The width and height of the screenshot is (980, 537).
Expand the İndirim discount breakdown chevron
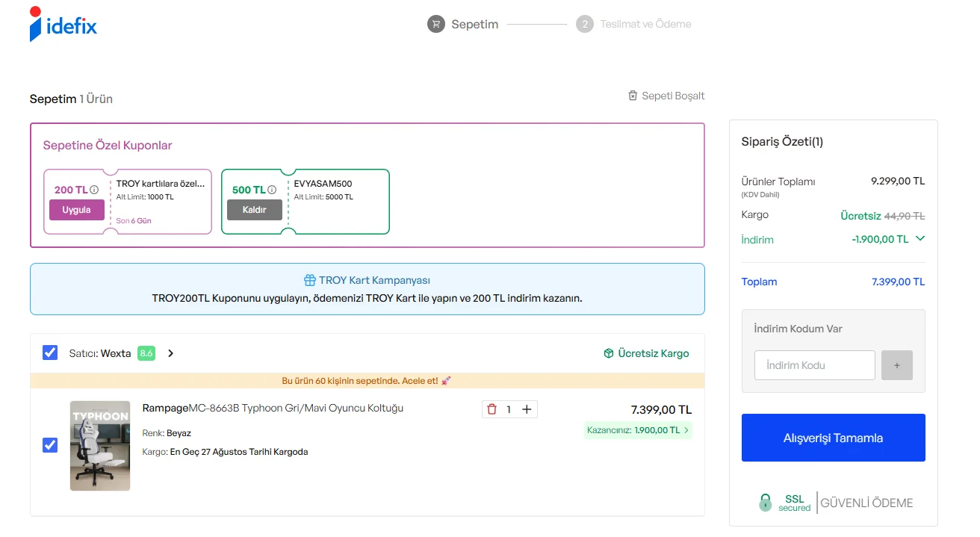(920, 239)
